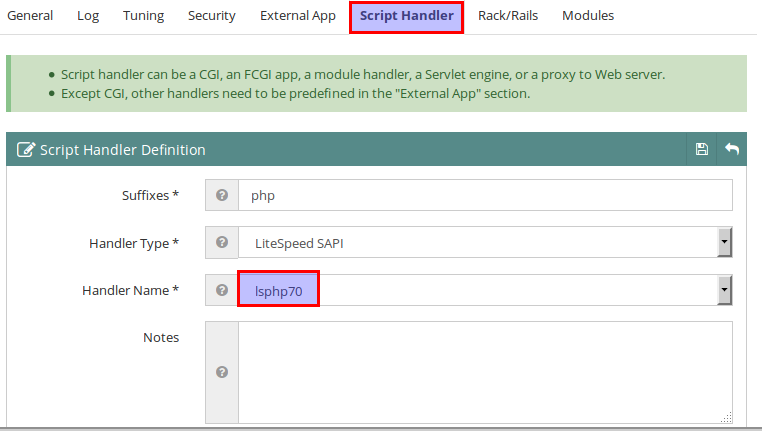Click the Save floppy disk icon

pyautogui.click(x=701, y=149)
